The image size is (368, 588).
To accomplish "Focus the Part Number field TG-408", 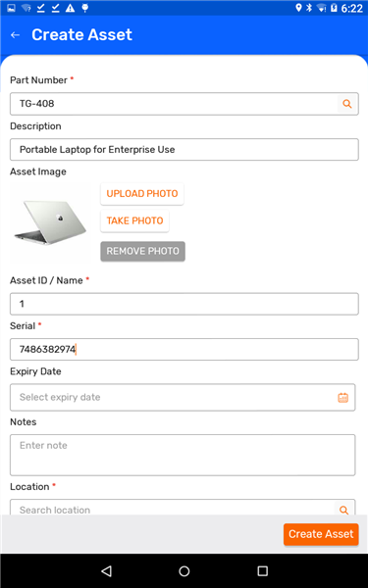I will point(174,104).
